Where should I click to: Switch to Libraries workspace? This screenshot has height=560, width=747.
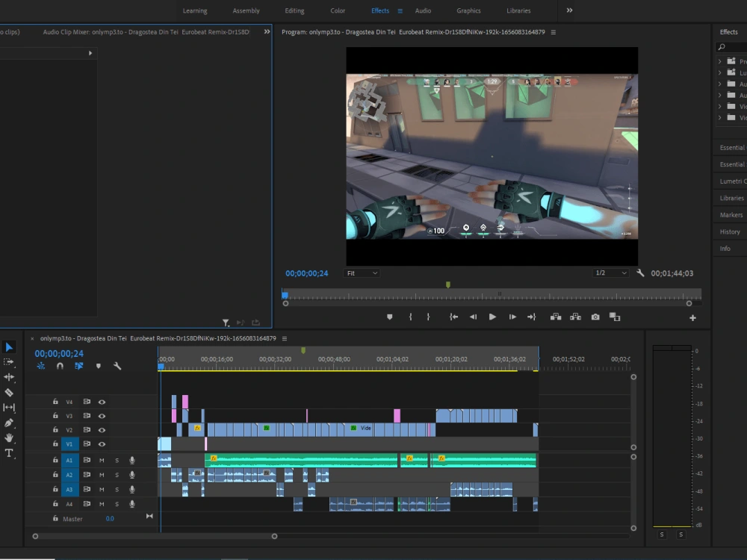[518, 10]
